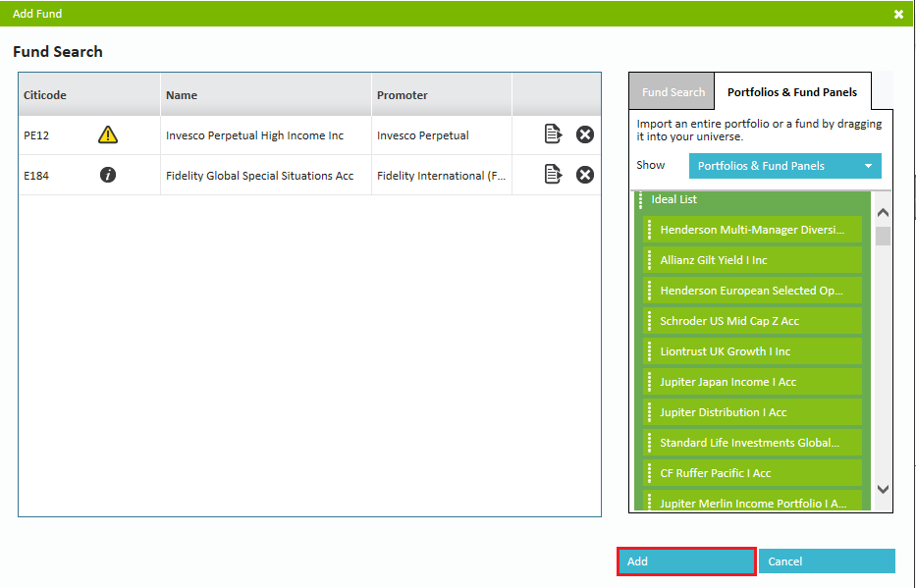Click Invesco Perpetual High Income Inc name
The height and width of the screenshot is (588, 916).
(254, 135)
